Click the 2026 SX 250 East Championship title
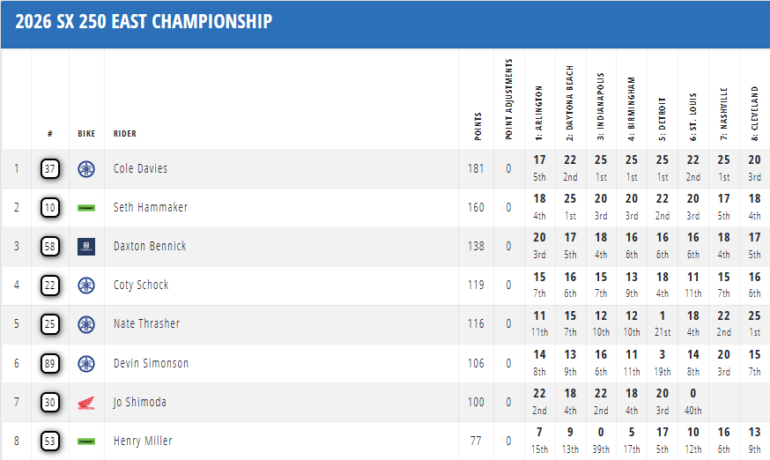Image resolution: width=770 pixels, height=460 pixels. (143, 20)
